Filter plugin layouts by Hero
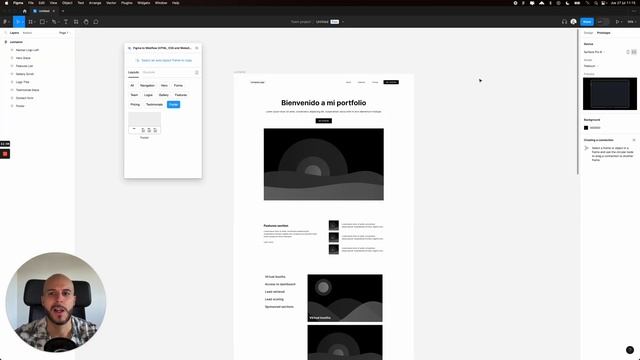 (164, 85)
